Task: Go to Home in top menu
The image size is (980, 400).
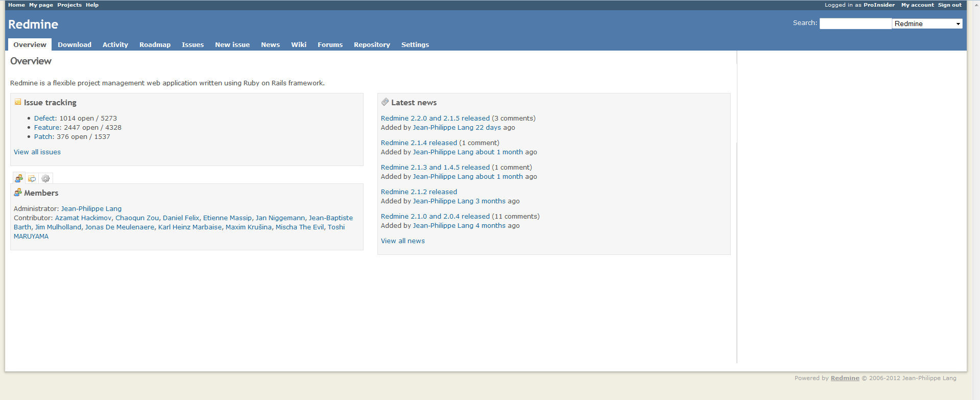Action: click(16, 5)
